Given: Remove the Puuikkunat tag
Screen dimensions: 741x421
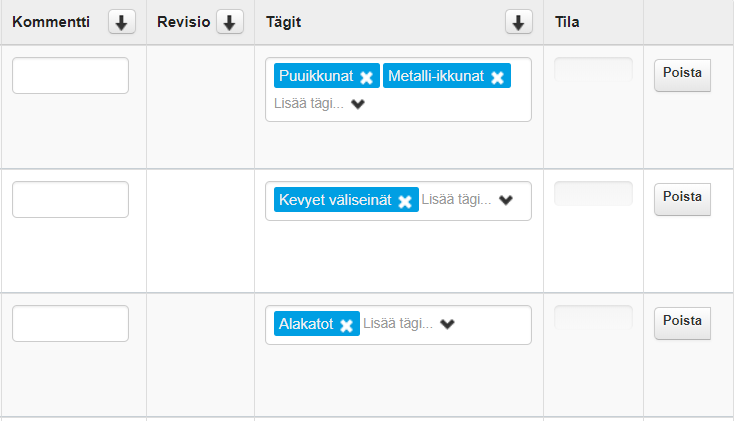Looking at the screenshot, I should (367, 77).
